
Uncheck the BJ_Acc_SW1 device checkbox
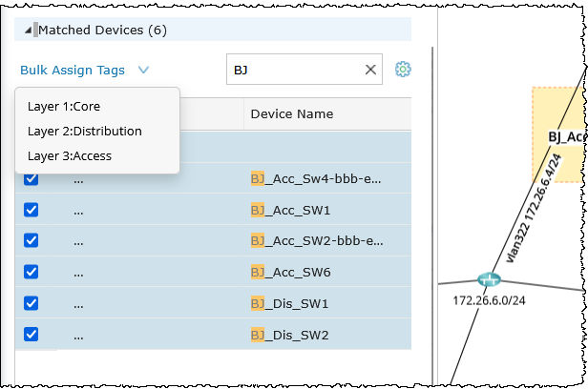[31, 210]
